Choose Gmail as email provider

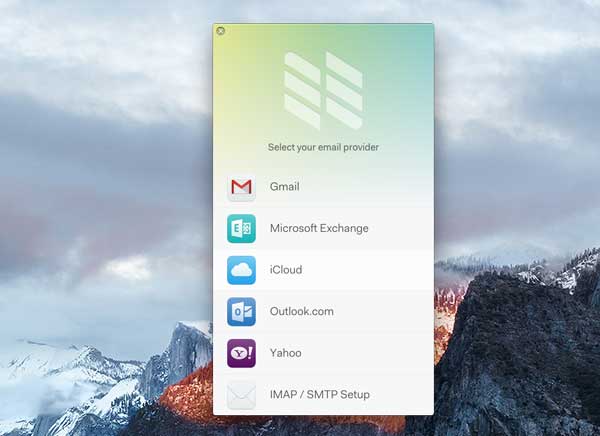tap(284, 187)
